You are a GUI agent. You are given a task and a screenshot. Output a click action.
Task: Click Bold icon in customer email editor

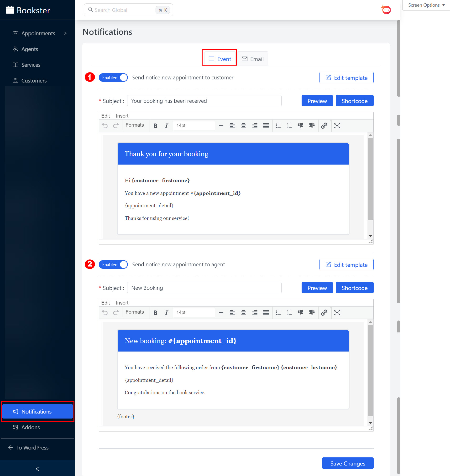click(x=155, y=126)
